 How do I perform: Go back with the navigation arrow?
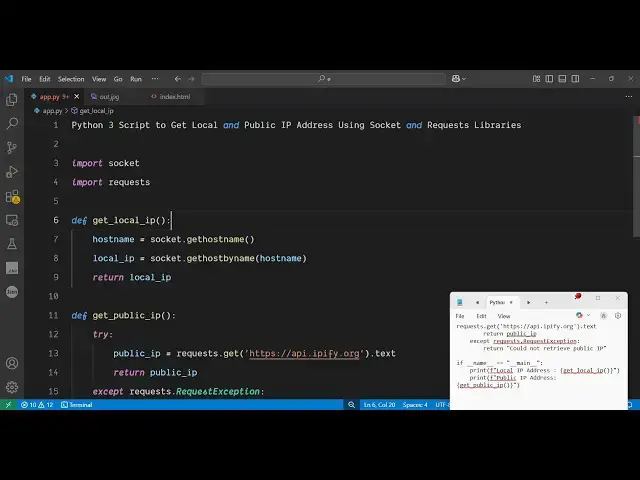[x=178, y=79]
